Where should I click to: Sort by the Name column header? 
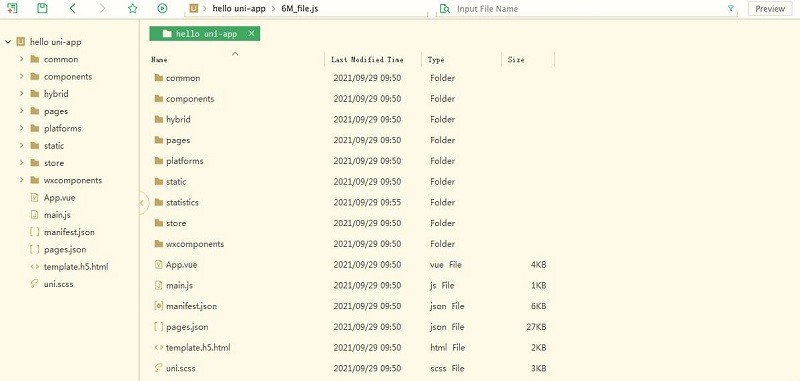159,60
